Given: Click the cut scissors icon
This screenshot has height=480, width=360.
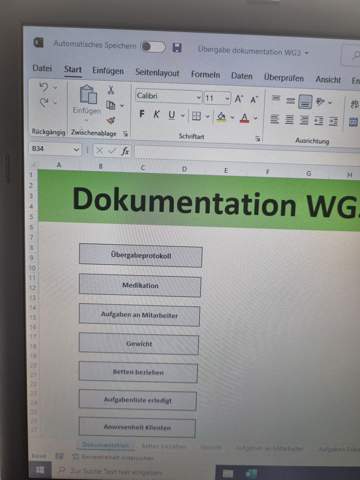Looking at the screenshot, I should (x=111, y=89).
